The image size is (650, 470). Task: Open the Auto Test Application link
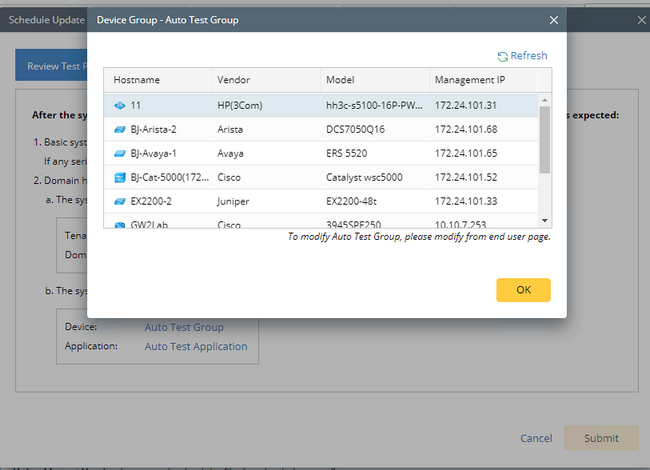click(196, 347)
